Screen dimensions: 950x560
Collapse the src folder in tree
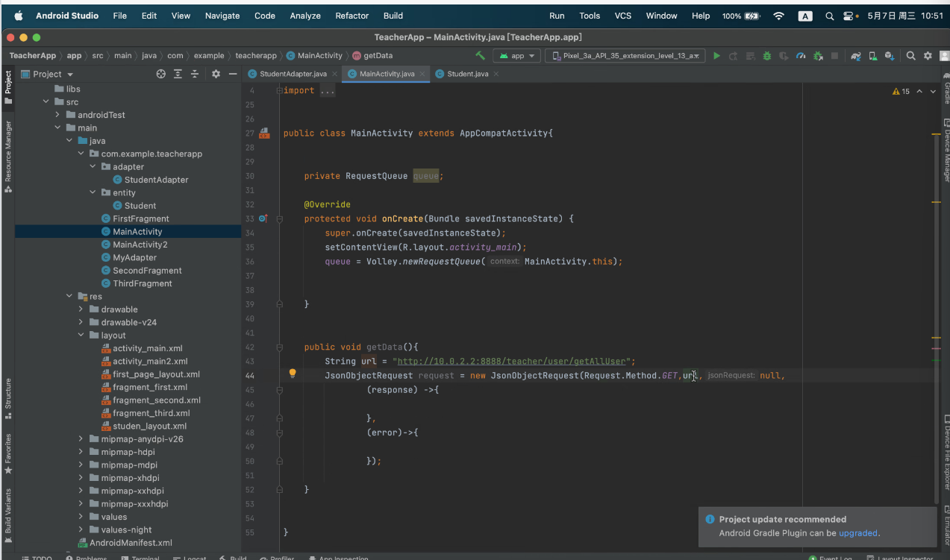point(46,102)
